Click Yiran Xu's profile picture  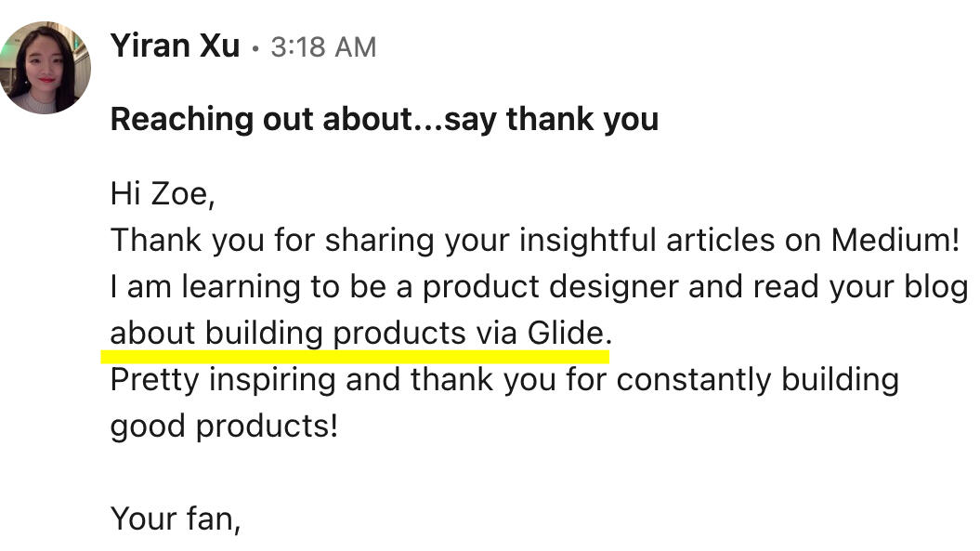pos(46,68)
